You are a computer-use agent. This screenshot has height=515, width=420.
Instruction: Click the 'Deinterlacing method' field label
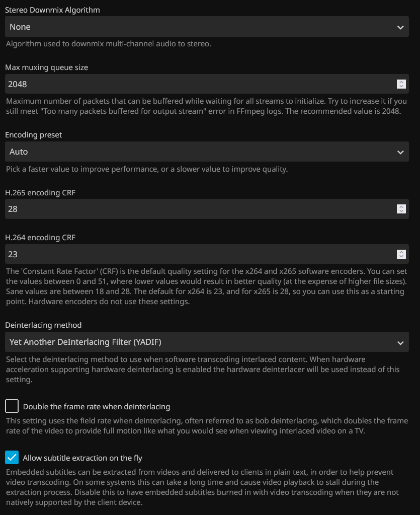(x=43, y=325)
